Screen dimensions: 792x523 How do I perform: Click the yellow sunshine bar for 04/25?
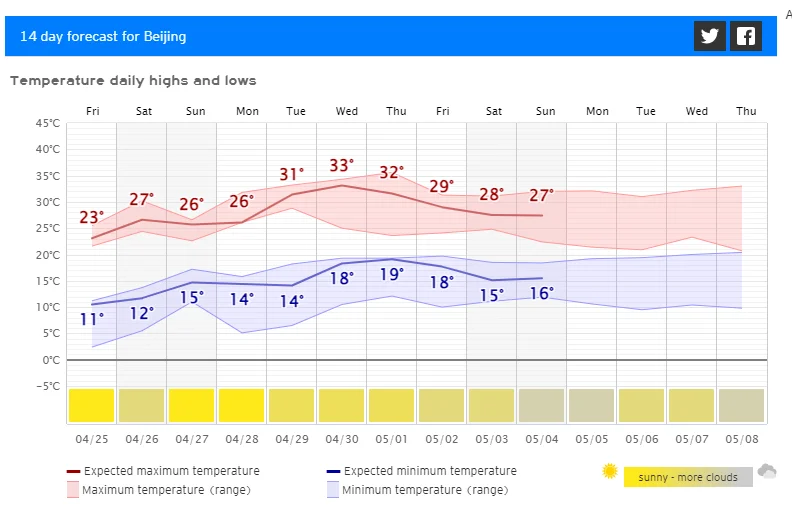point(91,405)
